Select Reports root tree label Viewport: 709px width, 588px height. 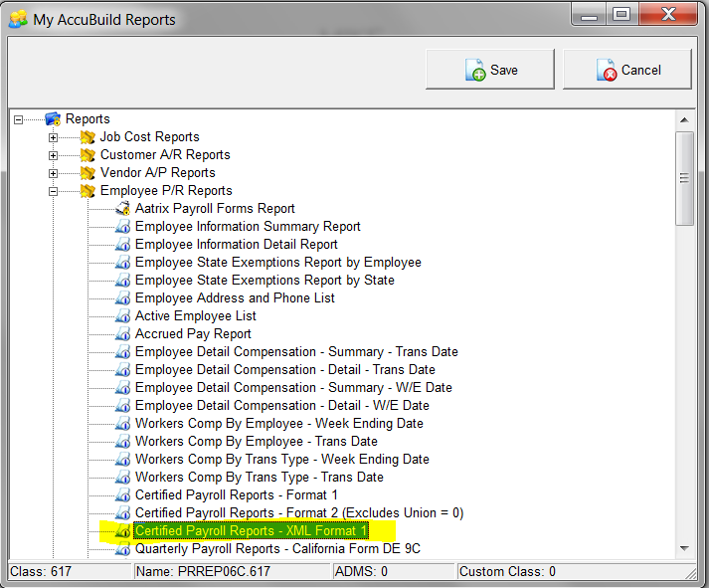pos(88,119)
